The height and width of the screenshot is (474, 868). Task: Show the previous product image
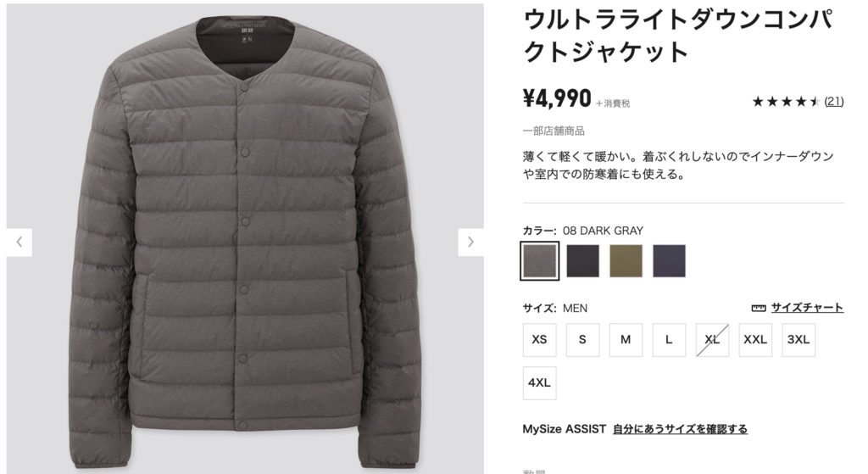point(19,242)
